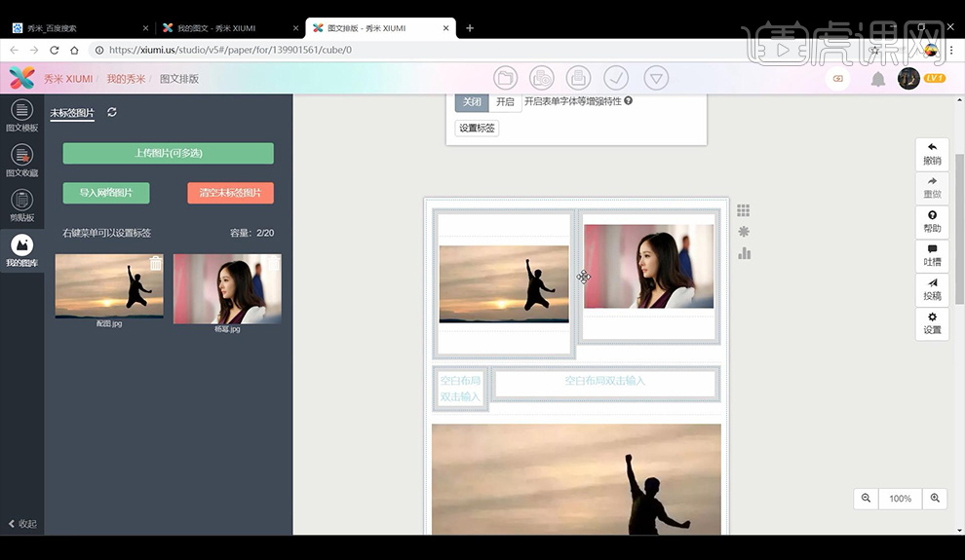965x560 pixels.
Task: Click the 设置标签 button
Action: (x=477, y=128)
